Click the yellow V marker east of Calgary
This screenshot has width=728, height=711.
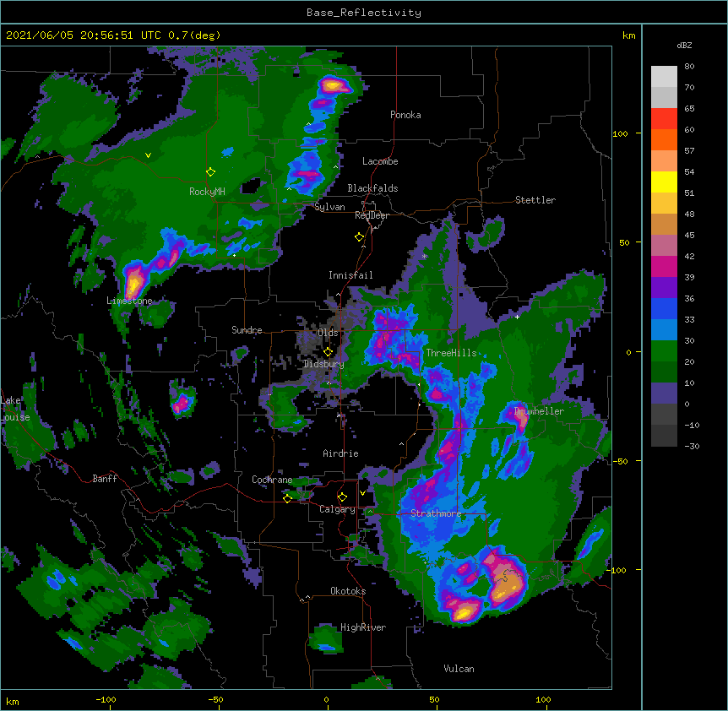(362, 493)
